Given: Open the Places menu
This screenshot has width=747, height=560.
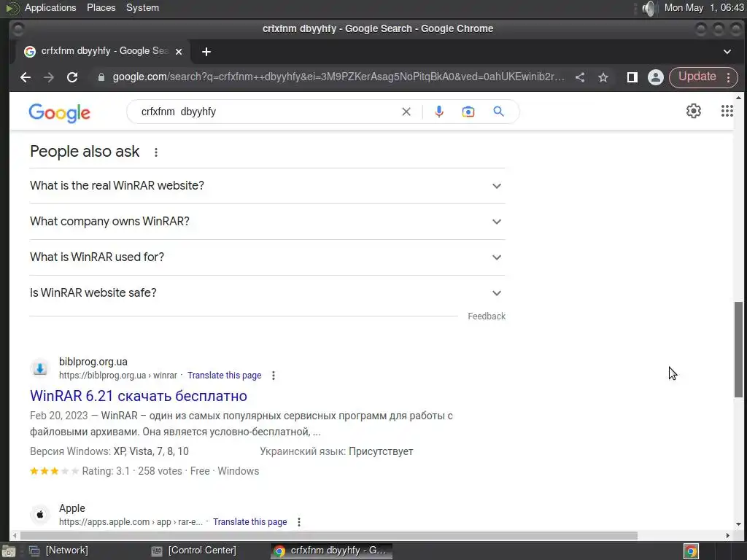Looking at the screenshot, I should pyautogui.click(x=101, y=7).
